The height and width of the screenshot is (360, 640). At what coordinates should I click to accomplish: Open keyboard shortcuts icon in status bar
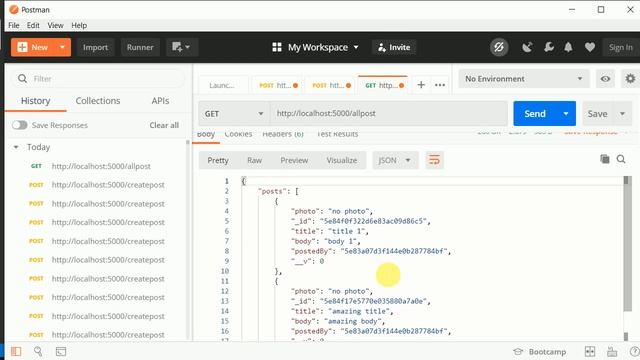point(612,351)
